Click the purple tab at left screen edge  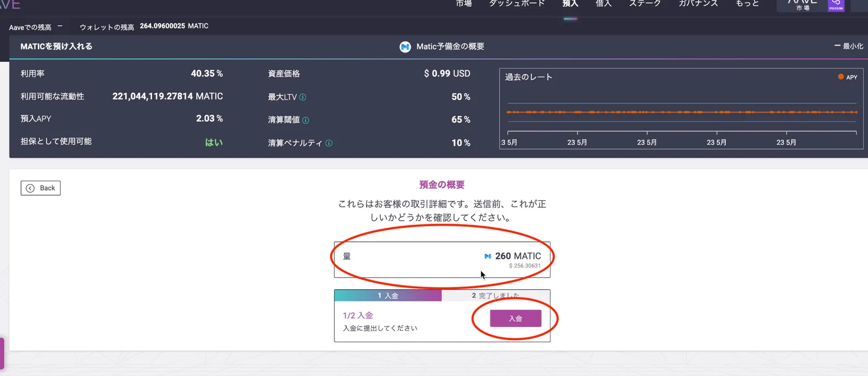click(x=2, y=354)
